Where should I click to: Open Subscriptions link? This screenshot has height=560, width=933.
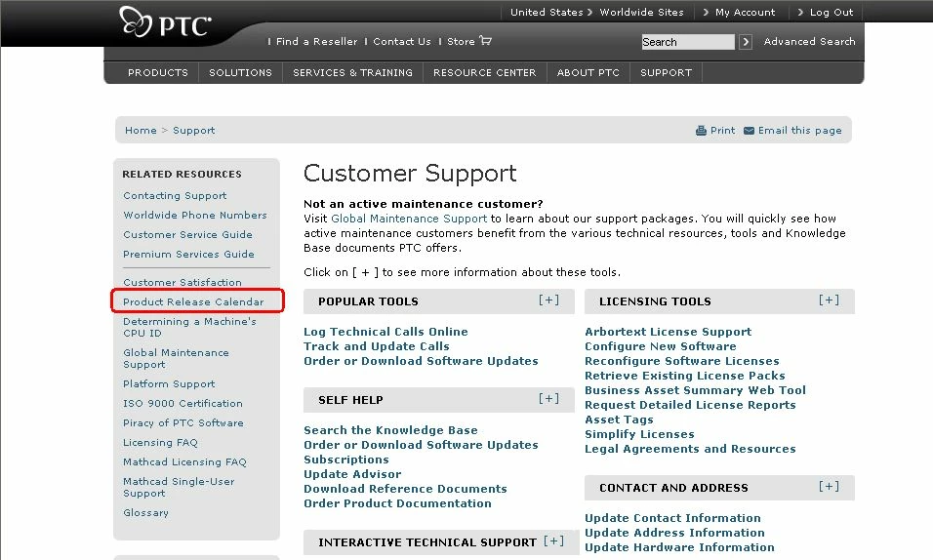point(346,460)
